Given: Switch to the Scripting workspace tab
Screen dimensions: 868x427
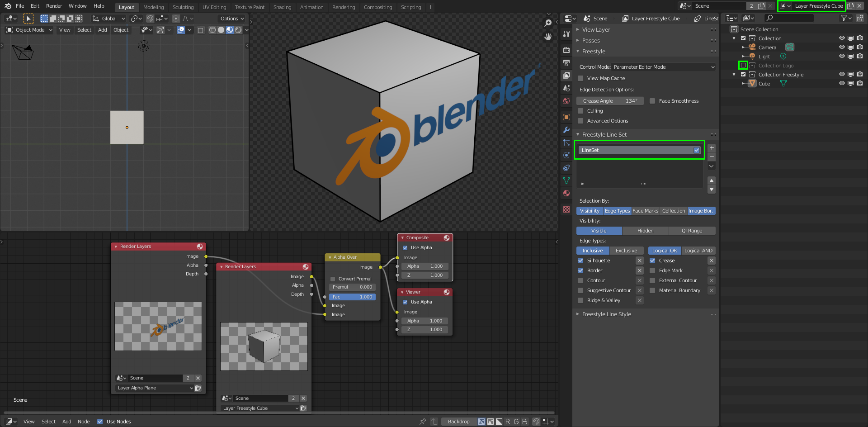Looking at the screenshot, I should [x=411, y=7].
